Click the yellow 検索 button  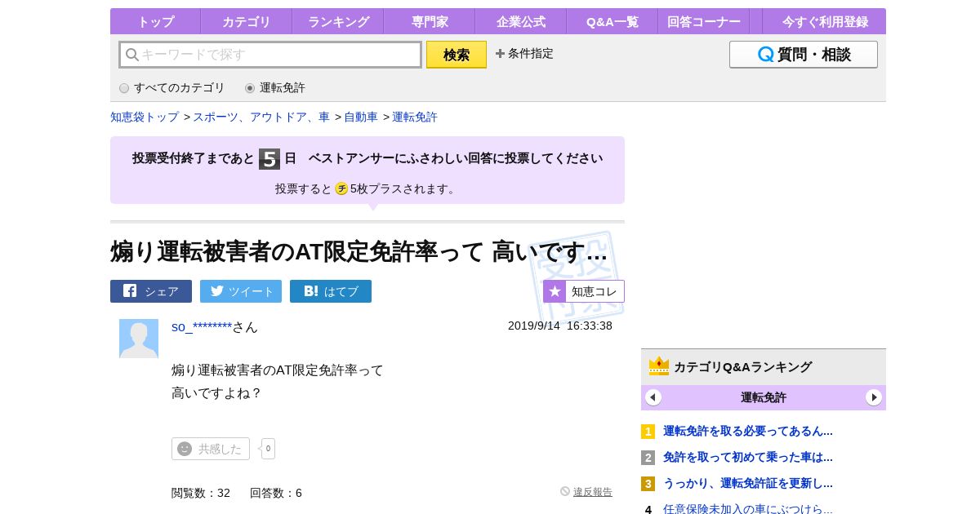pos(457,55)
